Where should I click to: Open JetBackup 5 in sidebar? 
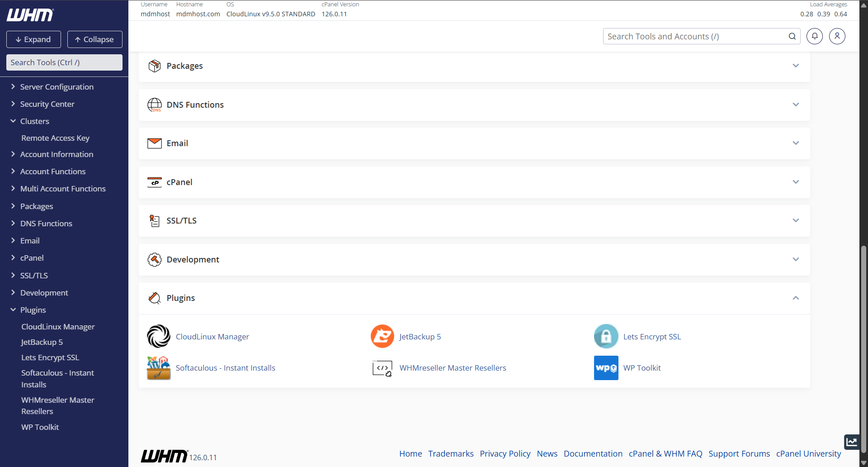(x=42, y=342)
